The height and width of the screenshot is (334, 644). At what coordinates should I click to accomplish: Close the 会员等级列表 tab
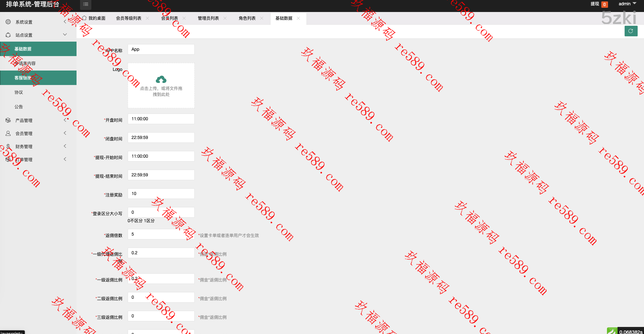point(147,18)
